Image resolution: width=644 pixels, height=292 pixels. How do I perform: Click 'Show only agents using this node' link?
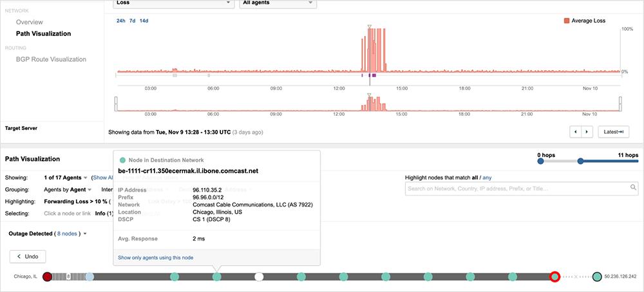click(x=155, y=257)
